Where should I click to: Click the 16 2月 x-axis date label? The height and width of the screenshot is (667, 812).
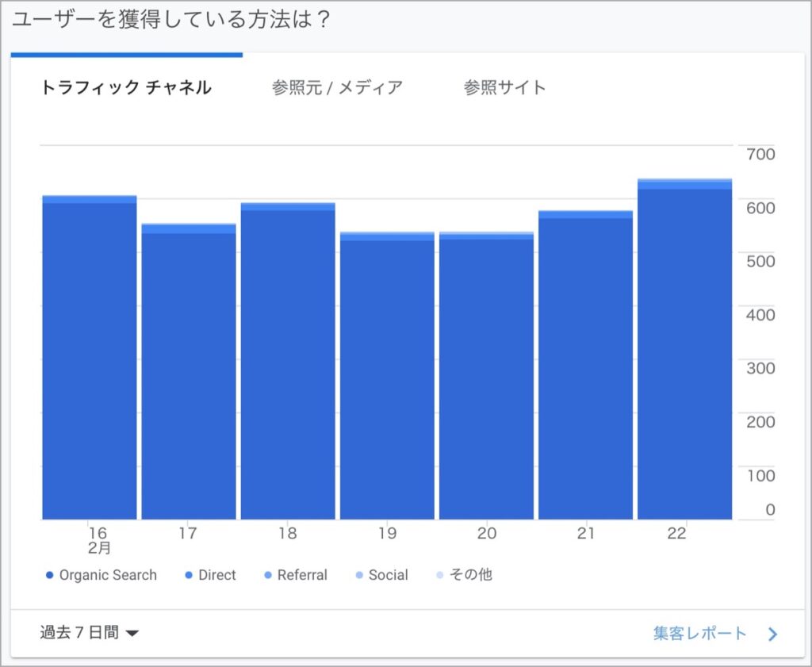(98, 540)
